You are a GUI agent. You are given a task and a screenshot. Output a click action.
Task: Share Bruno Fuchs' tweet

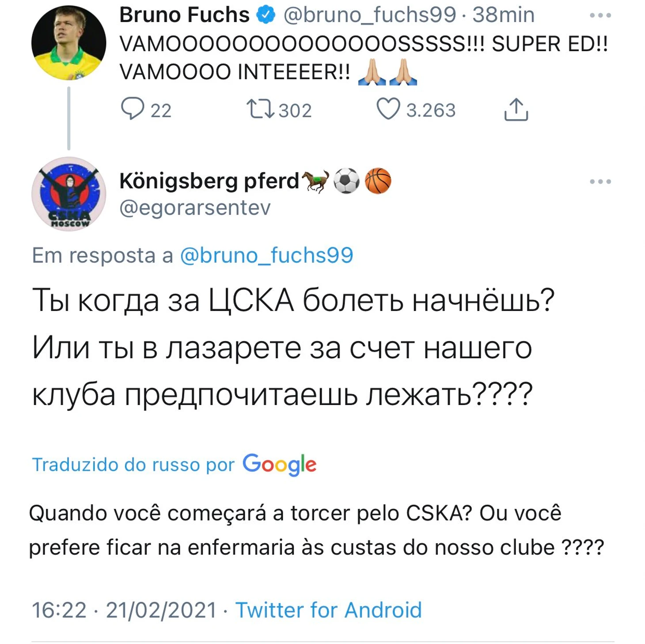[x=516, y=110]
